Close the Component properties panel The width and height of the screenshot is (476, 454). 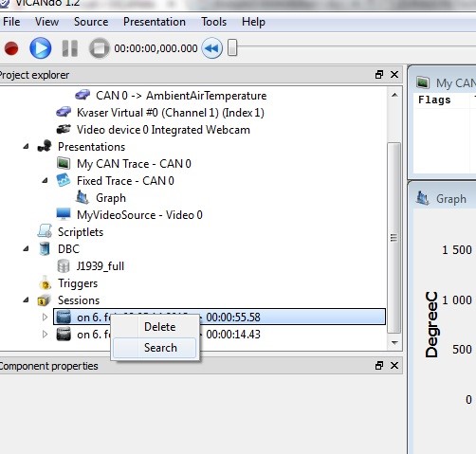pos(394,366)
